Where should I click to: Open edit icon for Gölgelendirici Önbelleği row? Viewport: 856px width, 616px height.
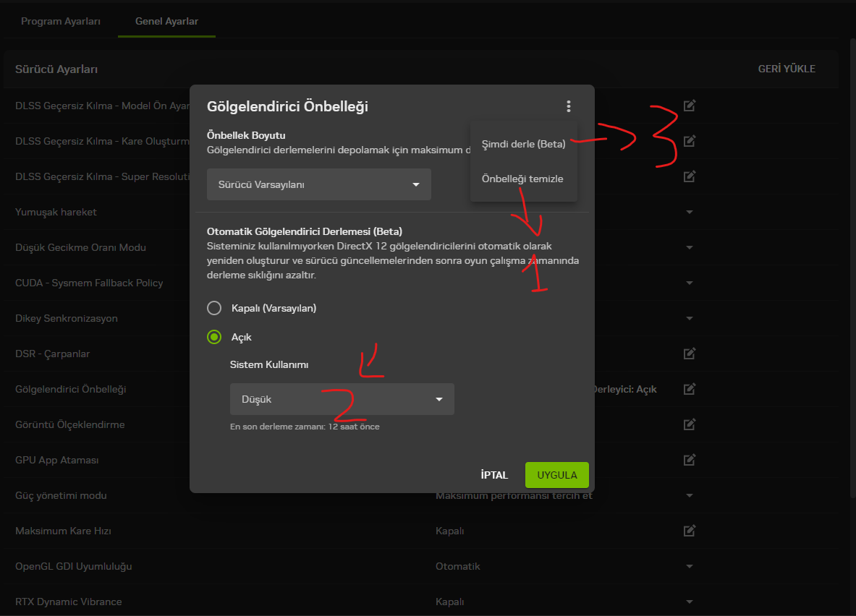click(690, 389)
